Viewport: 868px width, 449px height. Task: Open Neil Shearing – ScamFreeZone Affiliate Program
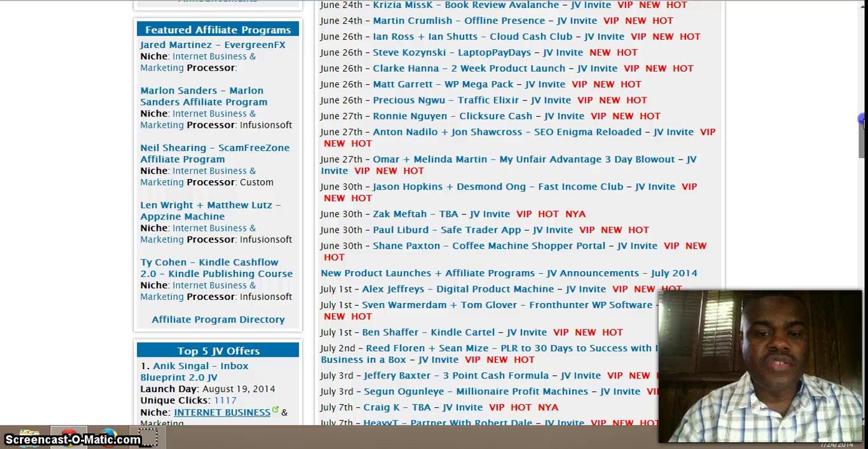coord(215,153)
